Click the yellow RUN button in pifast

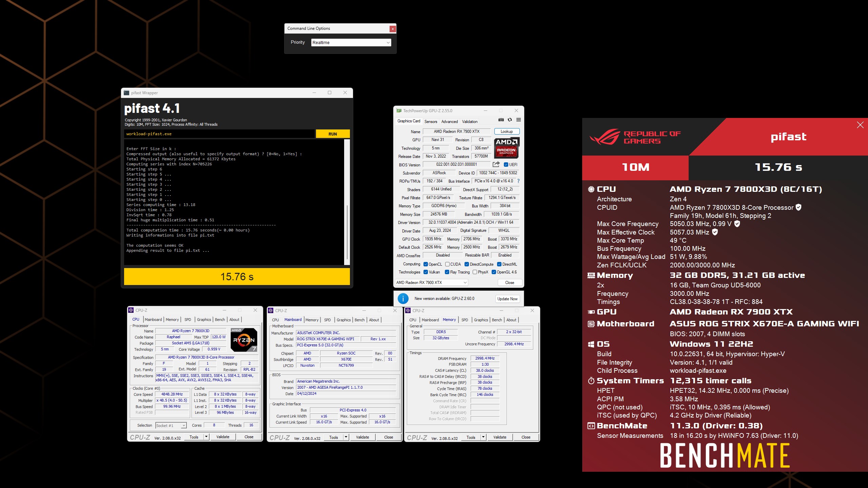(333, 134)
